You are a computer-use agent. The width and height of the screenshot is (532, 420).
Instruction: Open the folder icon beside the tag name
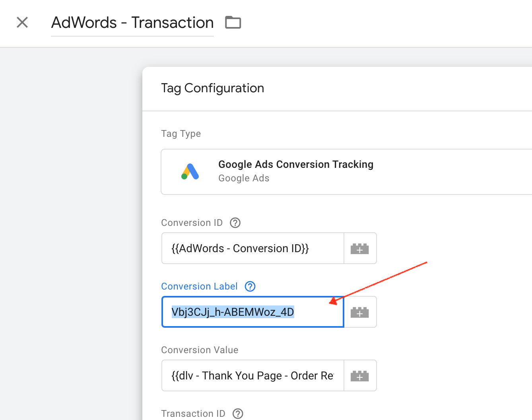233,22
